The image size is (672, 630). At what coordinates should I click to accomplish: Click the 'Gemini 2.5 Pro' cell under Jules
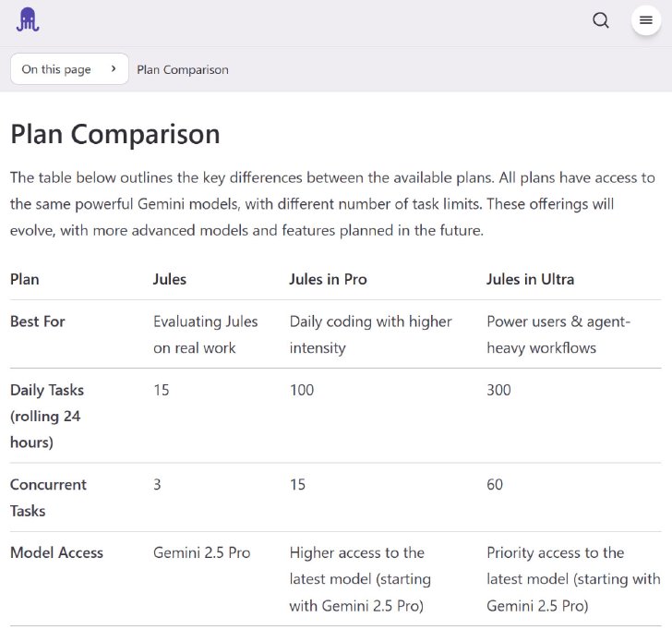click(202, 552)
